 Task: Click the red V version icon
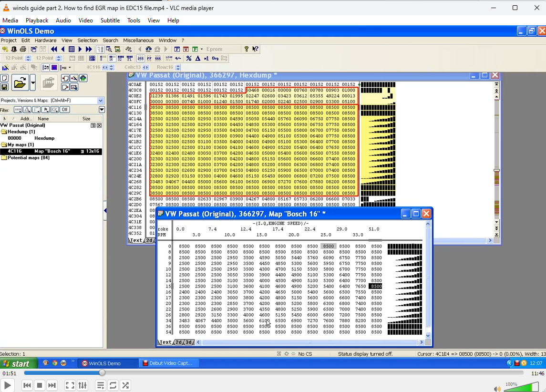pos(186,49)
